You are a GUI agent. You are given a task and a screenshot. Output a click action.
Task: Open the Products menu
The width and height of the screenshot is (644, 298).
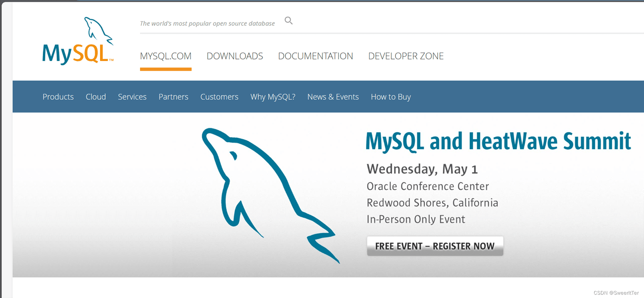[58, 97]
